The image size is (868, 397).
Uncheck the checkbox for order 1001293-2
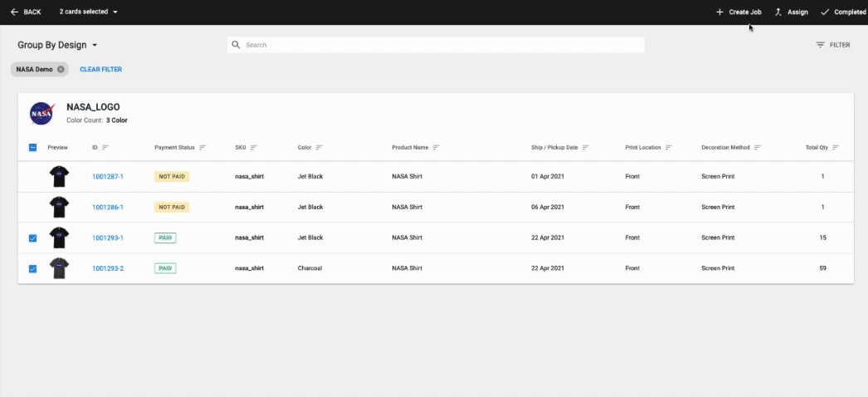pos(32,269)
